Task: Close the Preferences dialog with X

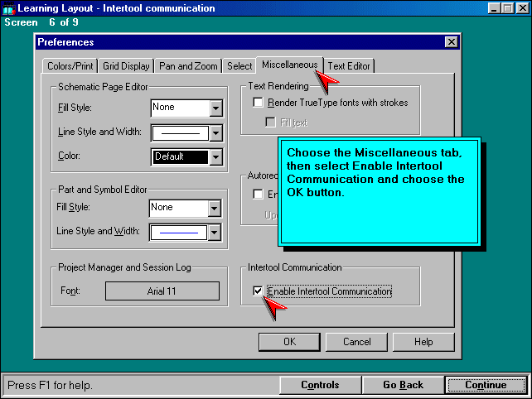Action: click(451, 42)
